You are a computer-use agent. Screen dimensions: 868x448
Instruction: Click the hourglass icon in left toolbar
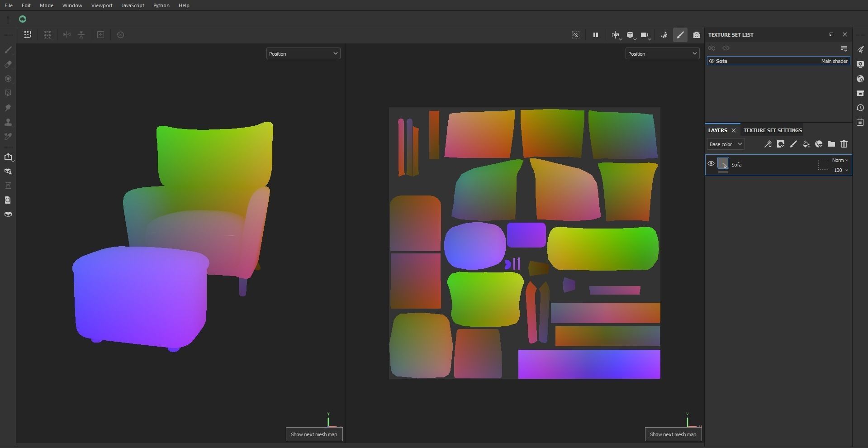[8, 186]
